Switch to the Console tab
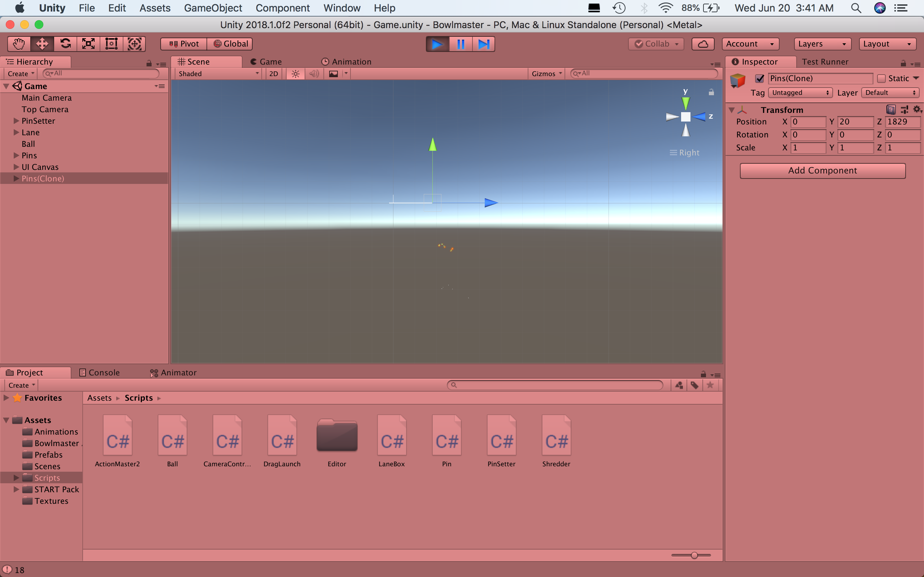This screenshot has width=924, height=577. tap(100, 373)
